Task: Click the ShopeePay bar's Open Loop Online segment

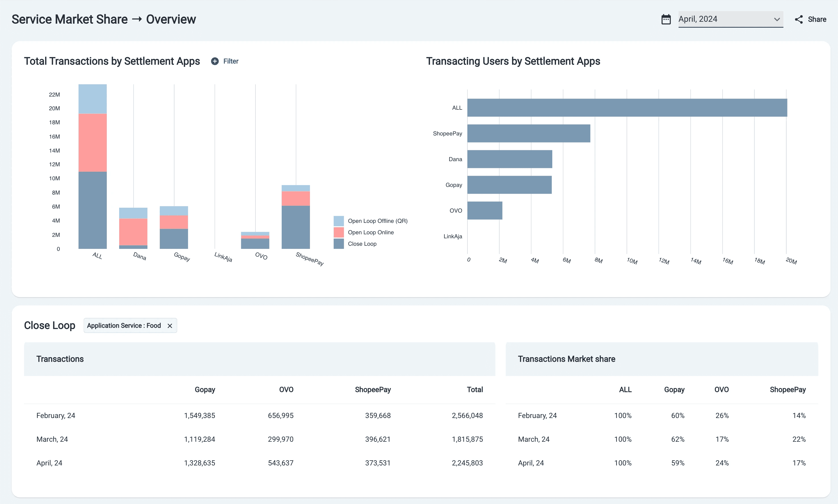Action: pyautogui.click(x=295, y=199)
